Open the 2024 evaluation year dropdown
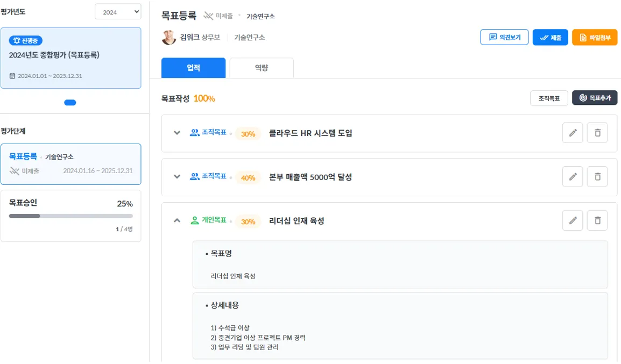The width and height of the screenshot is (621, 364). click(118, 12)
